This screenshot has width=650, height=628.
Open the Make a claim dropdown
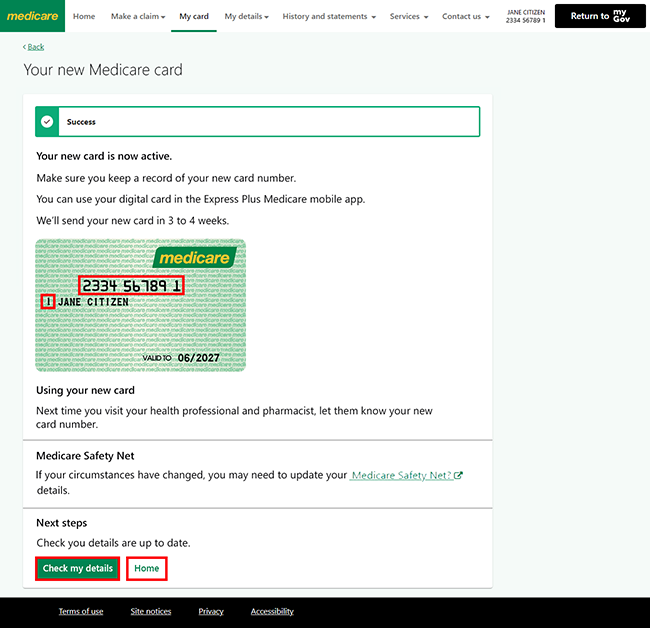coord(138,16)
